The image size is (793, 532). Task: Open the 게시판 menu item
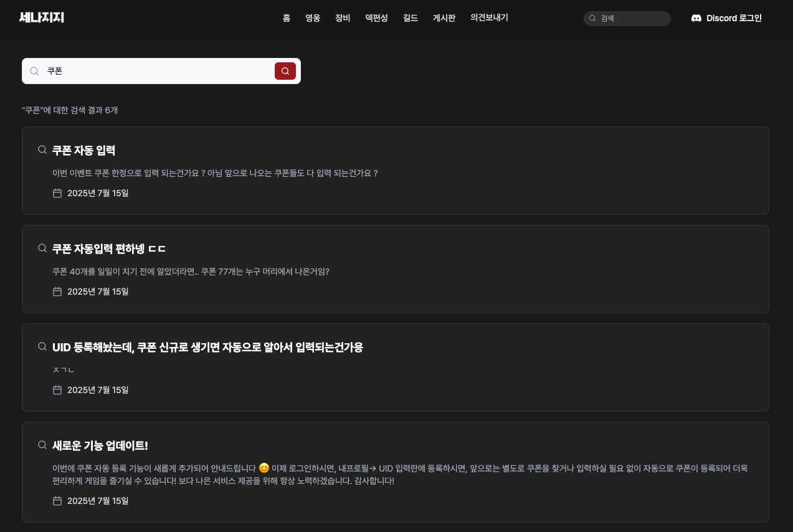point(444,18)
